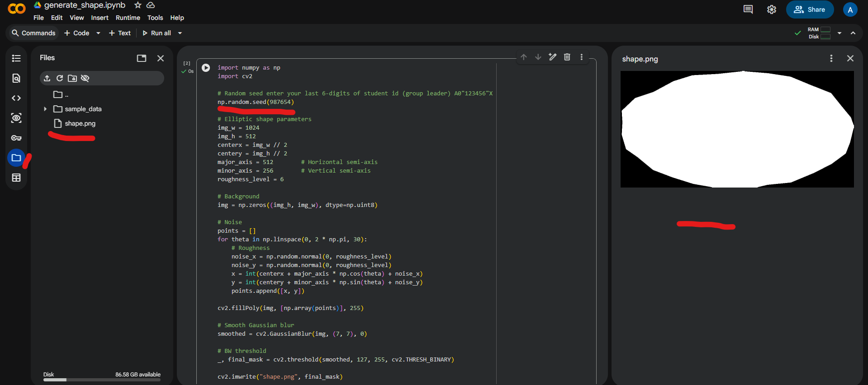Click the shape.png image preview

(737, 129)
